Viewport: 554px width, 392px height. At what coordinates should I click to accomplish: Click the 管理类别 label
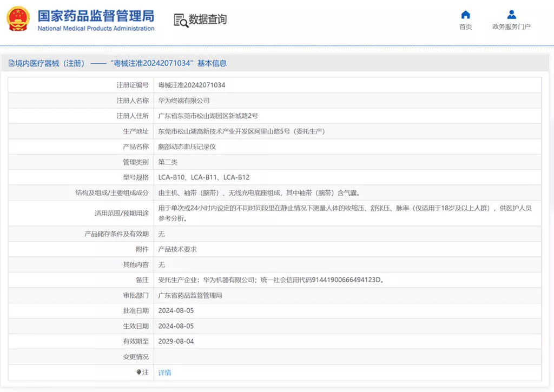coord(136,162)
